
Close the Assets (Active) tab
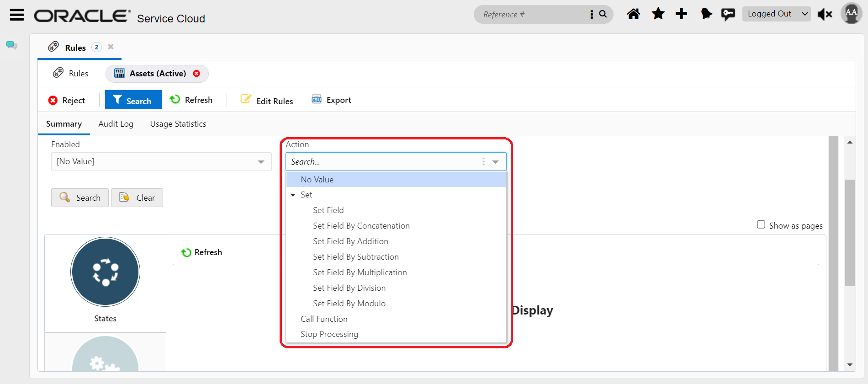196,74
